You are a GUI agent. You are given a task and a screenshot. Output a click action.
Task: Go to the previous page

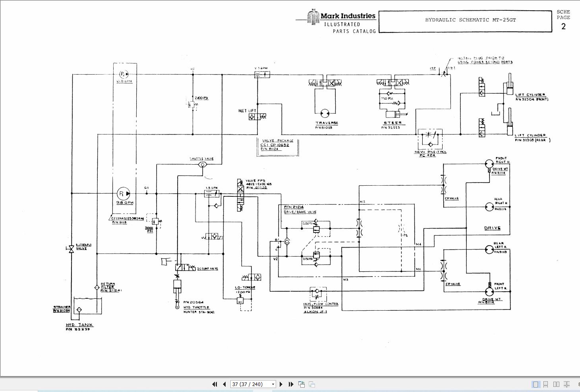point(224,384)
